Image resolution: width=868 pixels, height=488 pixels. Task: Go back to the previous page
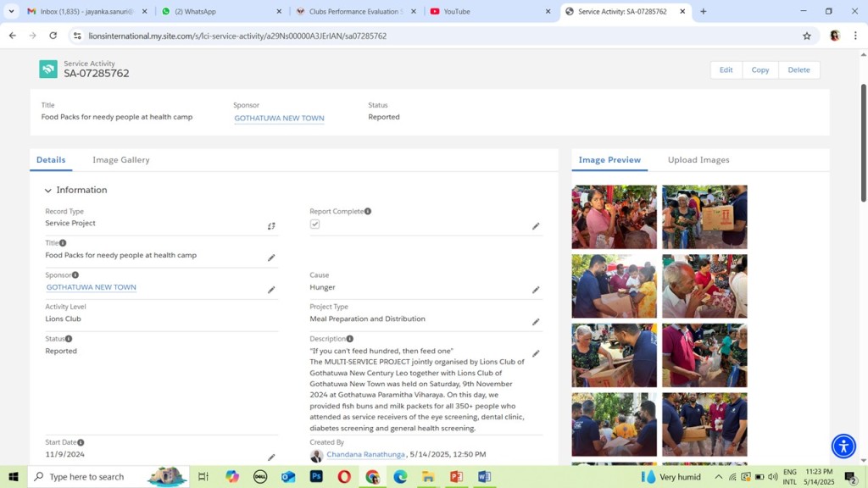pos(12,36)
